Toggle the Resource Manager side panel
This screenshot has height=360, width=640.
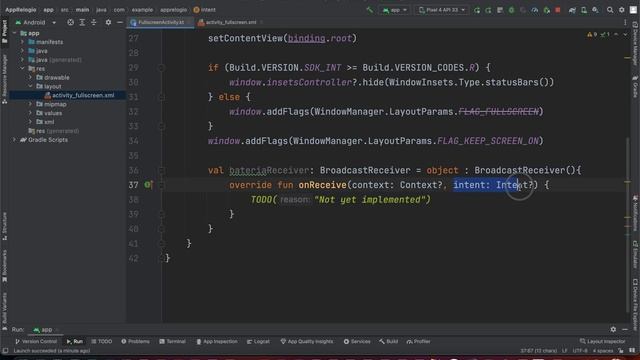(4, 78)
